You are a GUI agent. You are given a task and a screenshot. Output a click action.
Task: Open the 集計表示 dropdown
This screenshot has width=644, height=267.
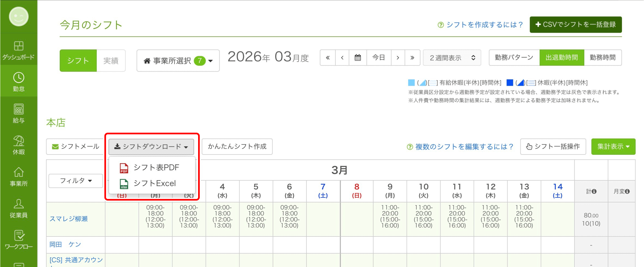[613, 147]
